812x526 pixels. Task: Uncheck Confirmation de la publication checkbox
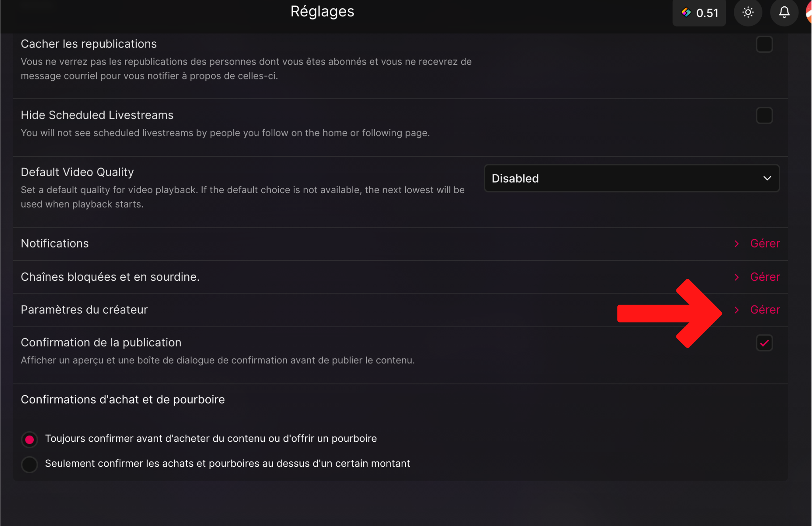(x=764, y=343)
